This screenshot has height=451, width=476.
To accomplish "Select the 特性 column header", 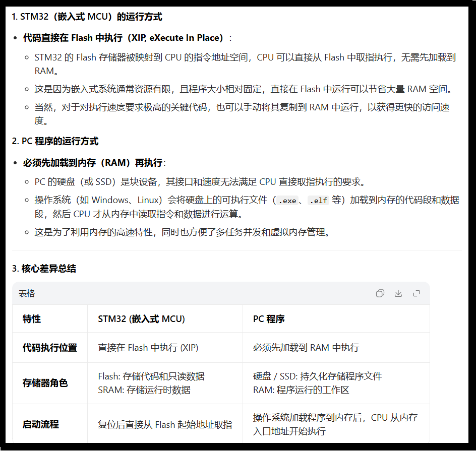I will pos(32,319).
